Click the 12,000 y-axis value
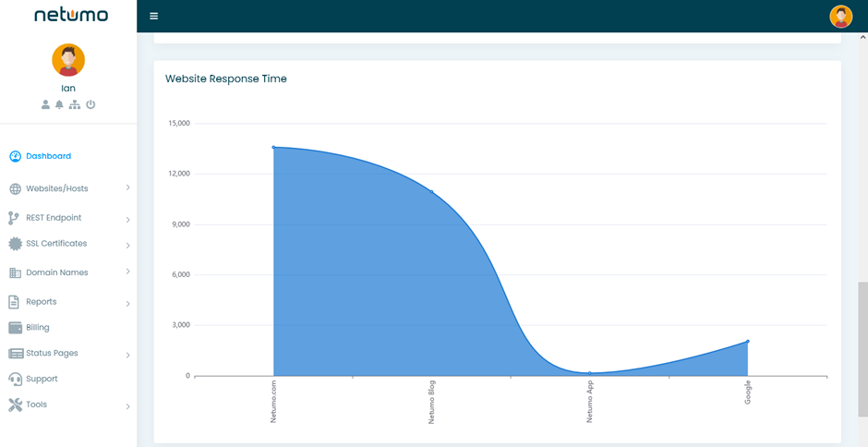 tap(179, 174)
